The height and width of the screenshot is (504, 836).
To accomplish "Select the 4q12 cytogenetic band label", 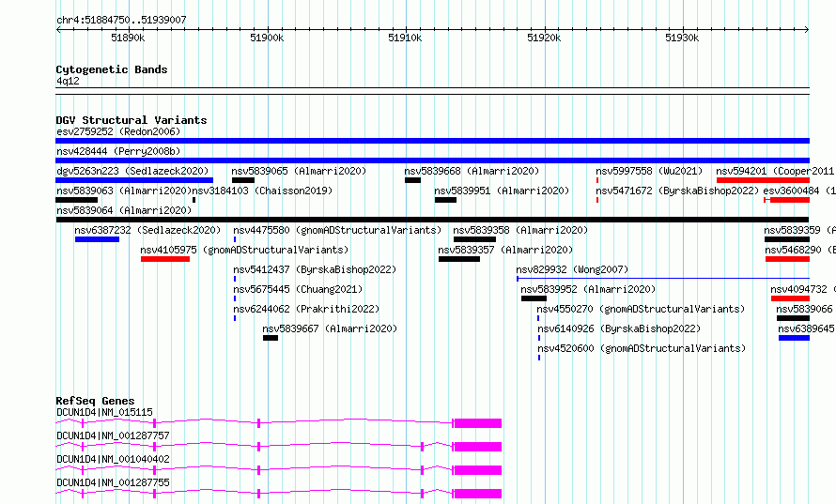I will [x=68, y=81].
